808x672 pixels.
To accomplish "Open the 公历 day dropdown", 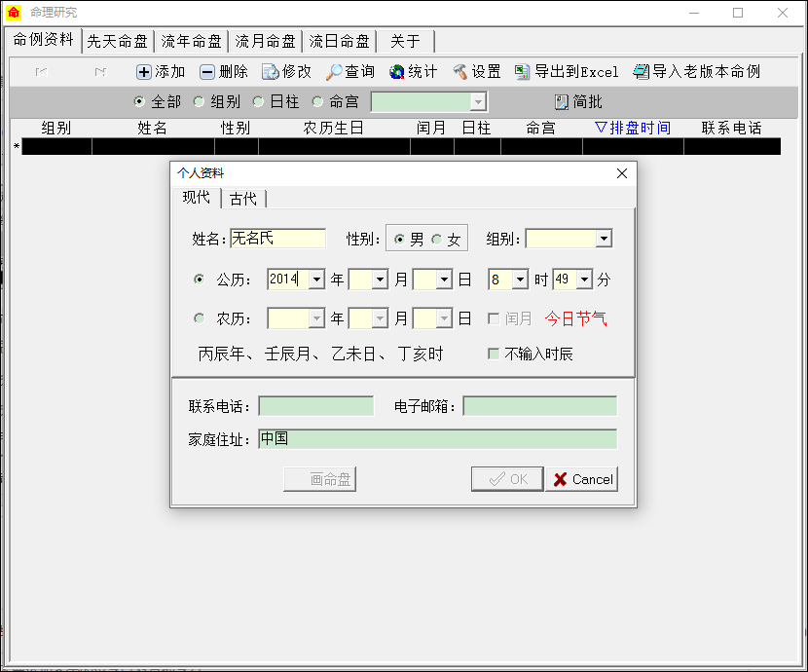I will pos(444,280).
